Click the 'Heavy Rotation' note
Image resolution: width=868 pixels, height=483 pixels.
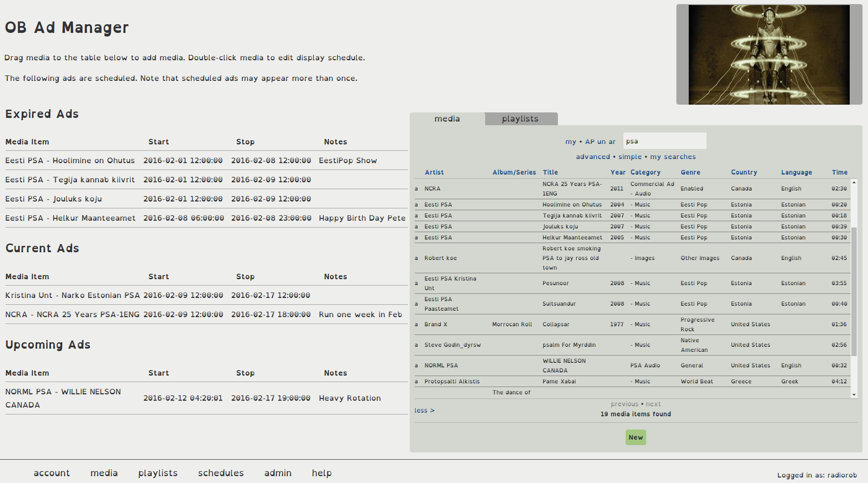point(350,398)
